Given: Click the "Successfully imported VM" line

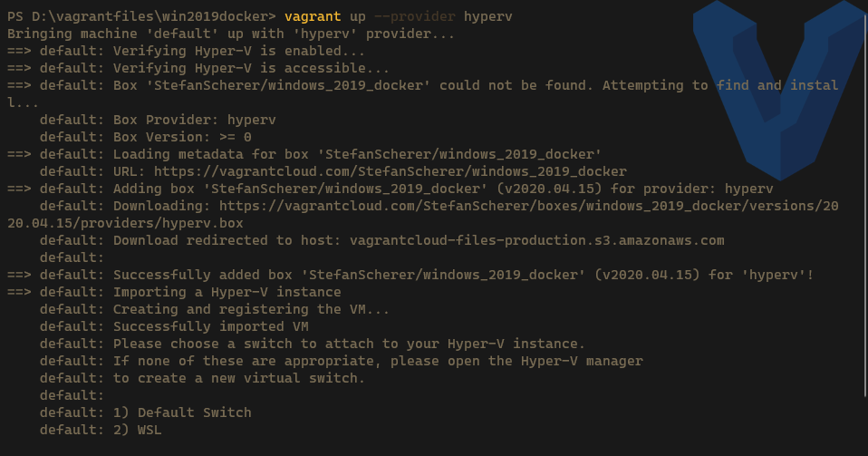Looking at the screenshot, I should [x=210, y=326].
